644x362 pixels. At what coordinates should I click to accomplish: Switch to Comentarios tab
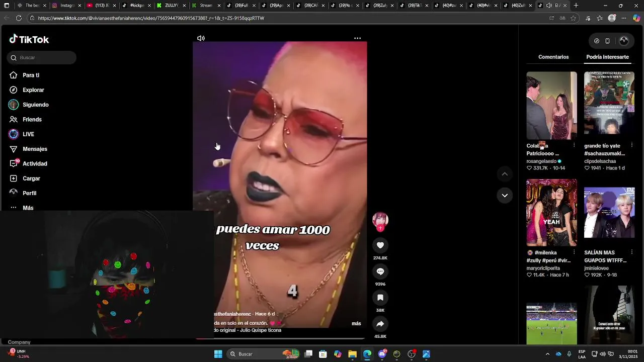(x=553, y=57)
